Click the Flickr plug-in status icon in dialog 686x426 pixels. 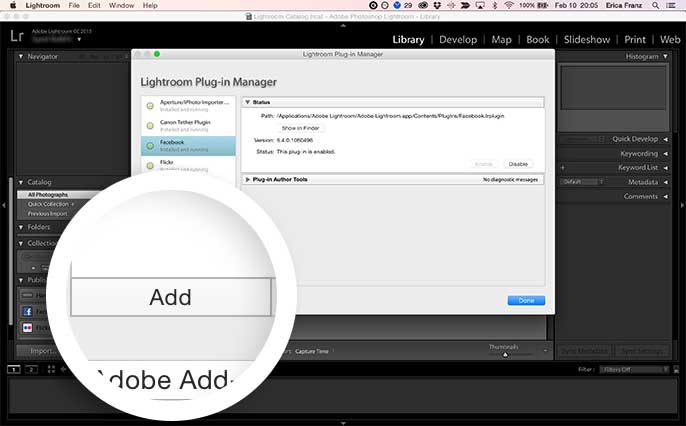click(150, 165)
